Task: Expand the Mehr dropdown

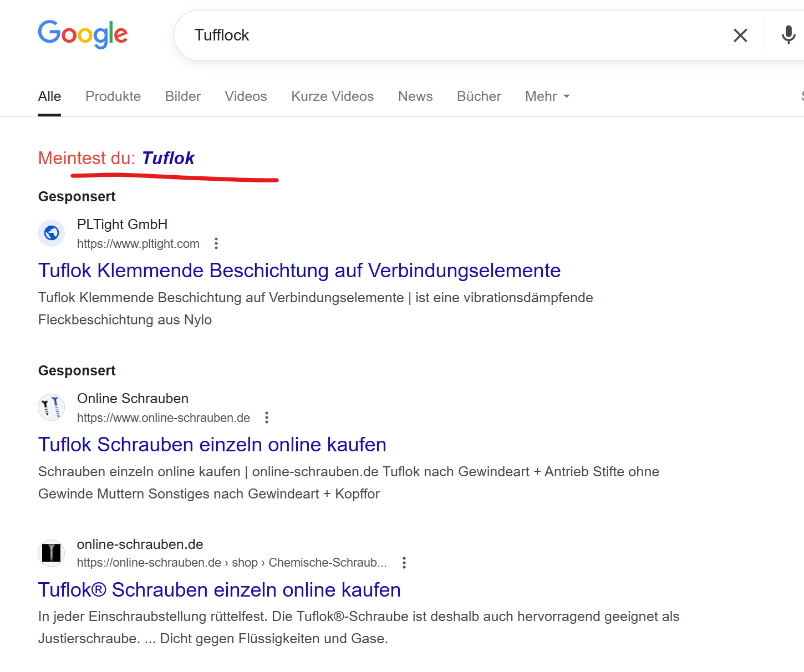Action: pyautogui.click(x=548, y=96)
